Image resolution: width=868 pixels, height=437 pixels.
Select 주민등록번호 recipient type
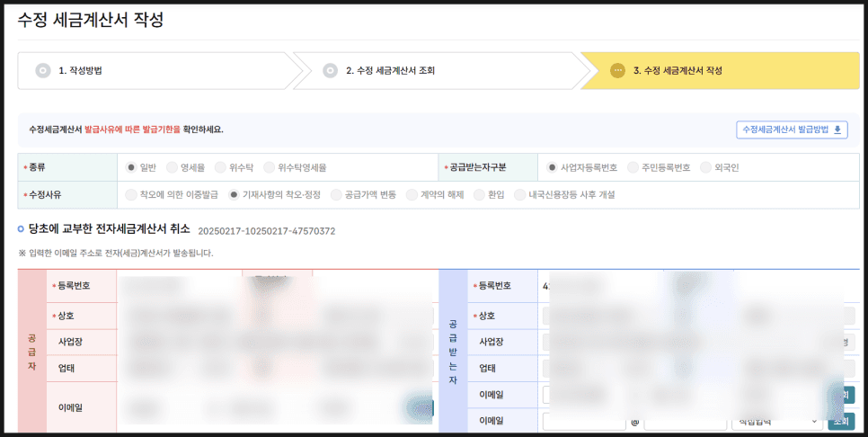click(x=633, y=167)
